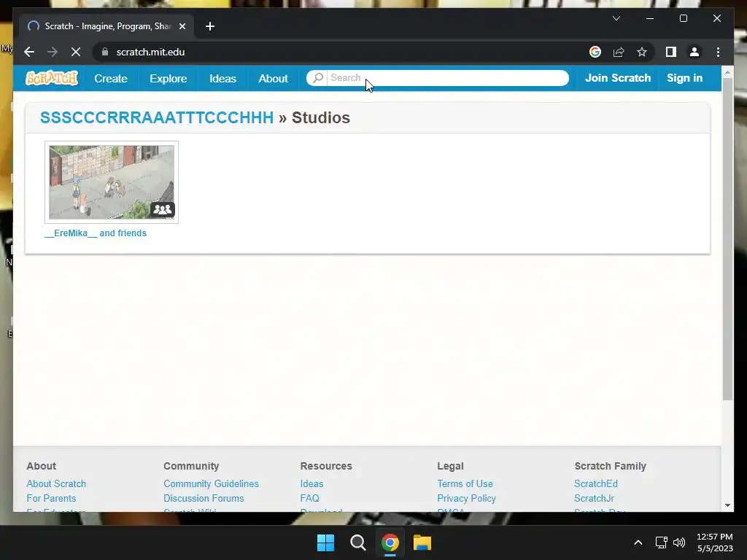The width and height of the screenshot is (747, 560).
Task: Open the Chrome three-dot menu
Action: 718,52
